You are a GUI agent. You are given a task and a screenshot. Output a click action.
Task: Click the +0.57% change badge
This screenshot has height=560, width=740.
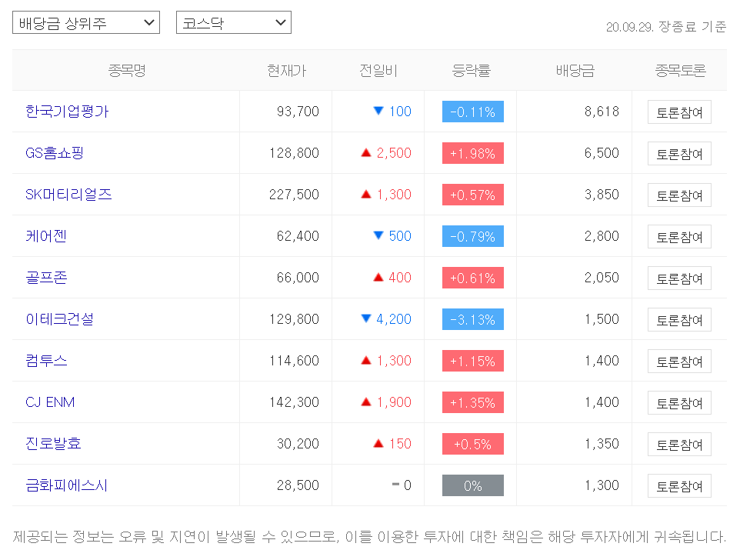point(473,195)
